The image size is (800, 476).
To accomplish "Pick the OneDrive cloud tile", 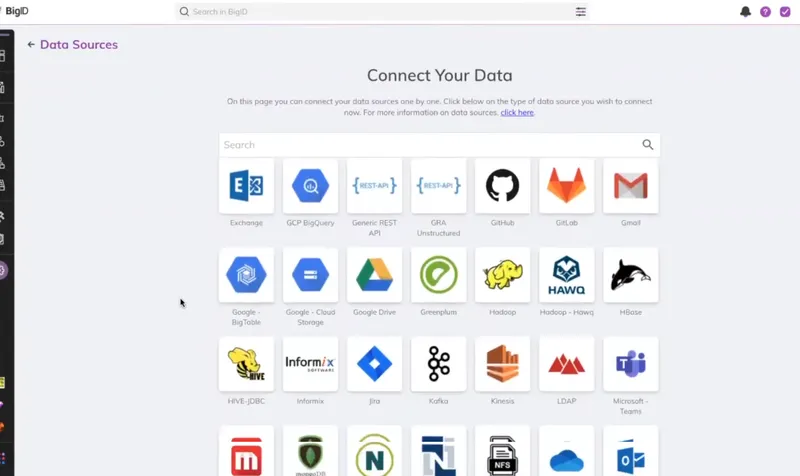I will pos(567,452).
